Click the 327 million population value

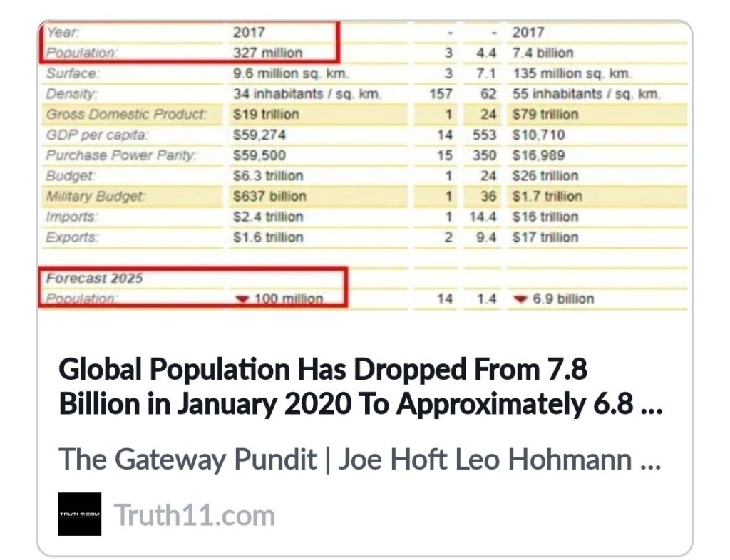pyautogui.click(x=267, y=53)
